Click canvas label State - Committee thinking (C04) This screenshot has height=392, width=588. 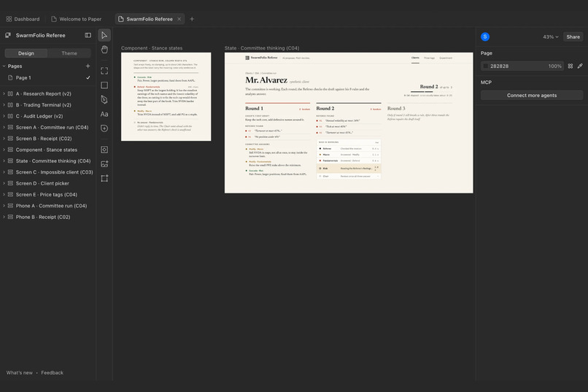pos(262,48)
